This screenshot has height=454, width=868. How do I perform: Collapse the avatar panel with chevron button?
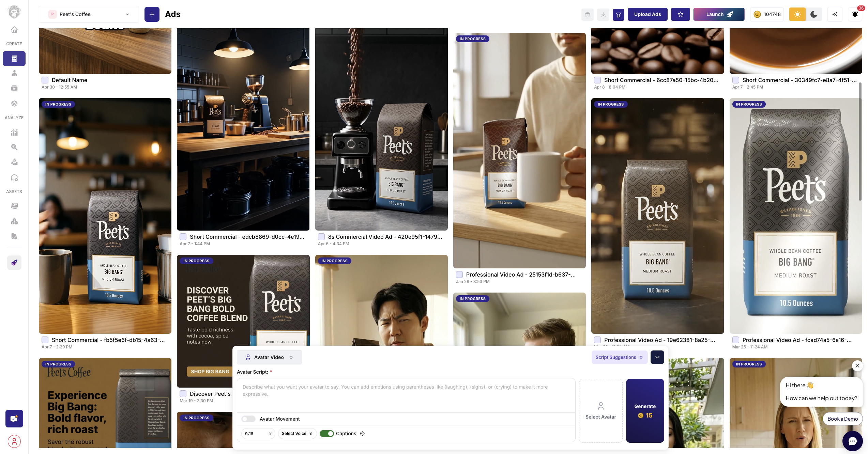(x=657, y=357)
